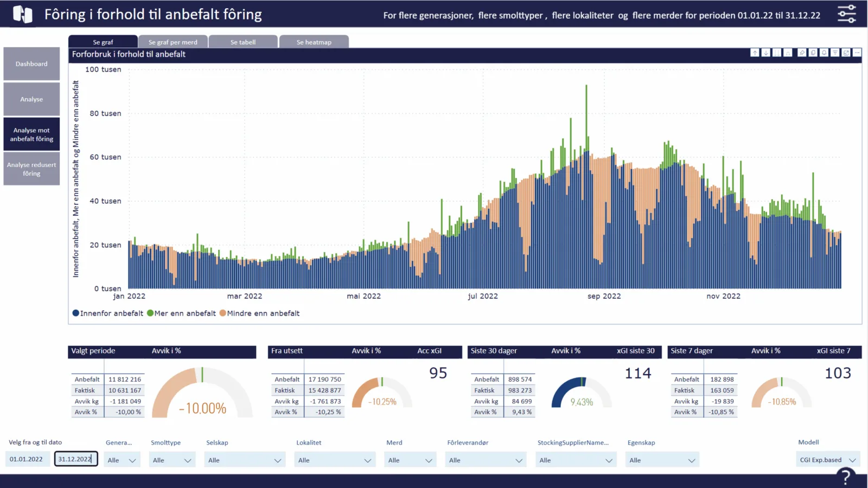This screenshot has width=868, height=488.
Task: Click the Faktisk value 10 631 167
Action: click(125, 390)
